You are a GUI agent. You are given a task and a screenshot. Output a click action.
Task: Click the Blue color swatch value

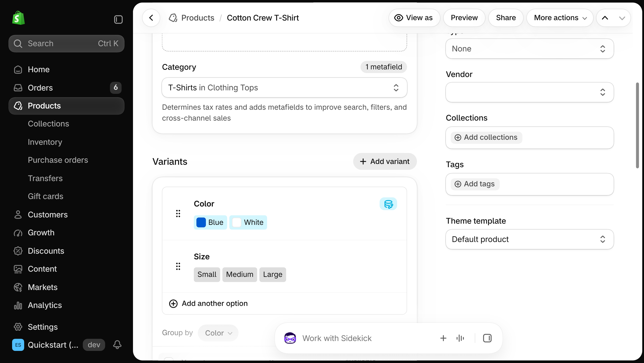click(x=210, y=222)
